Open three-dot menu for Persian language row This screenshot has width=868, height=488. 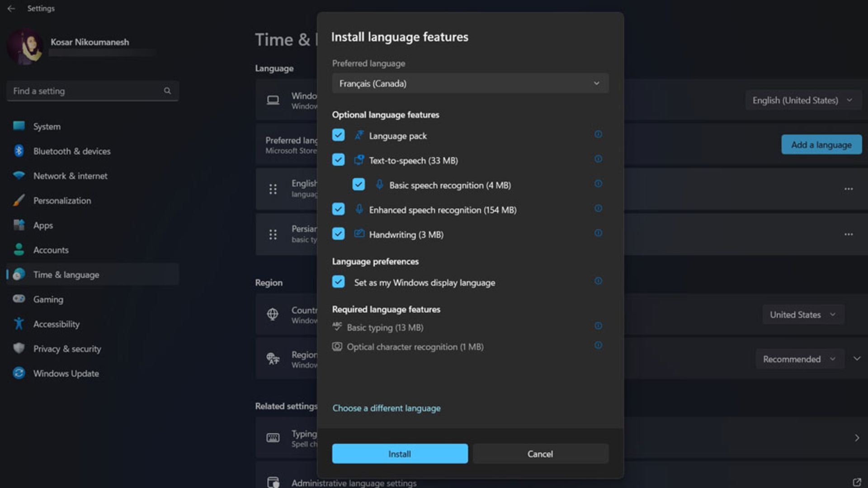[x=848, y=234]
